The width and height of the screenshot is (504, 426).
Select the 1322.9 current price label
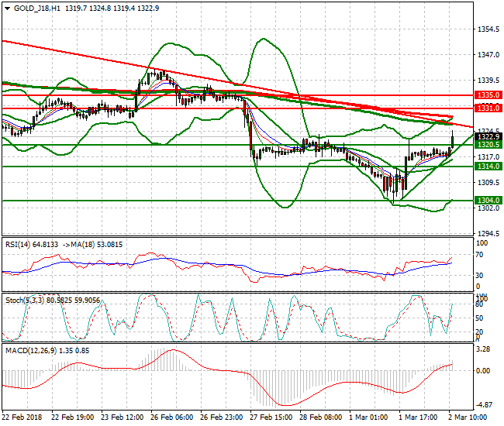[x=488, y=137]
